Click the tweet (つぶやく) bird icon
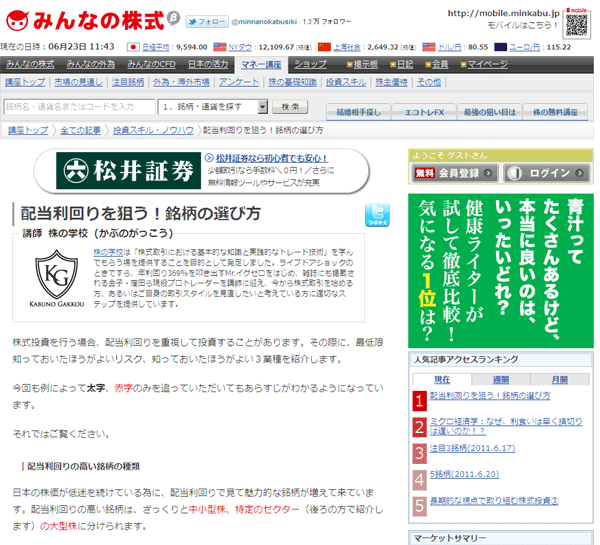Viewport: 600px width, 545px height. point(377,214)
